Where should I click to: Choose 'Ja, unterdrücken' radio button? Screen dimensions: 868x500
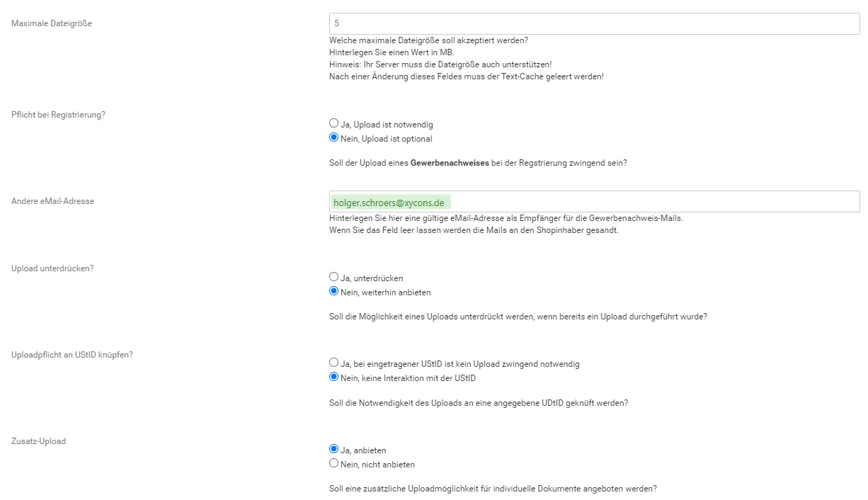334,278
